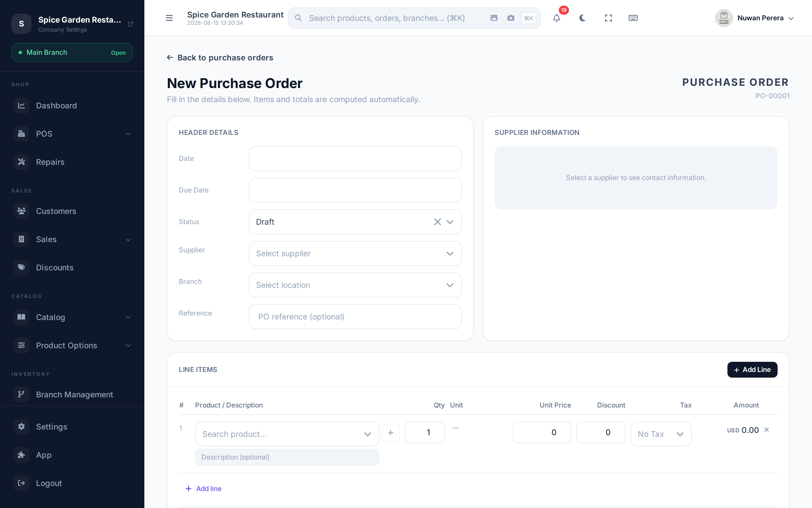Click the Qty field of line 1

[x=425, y=432]
